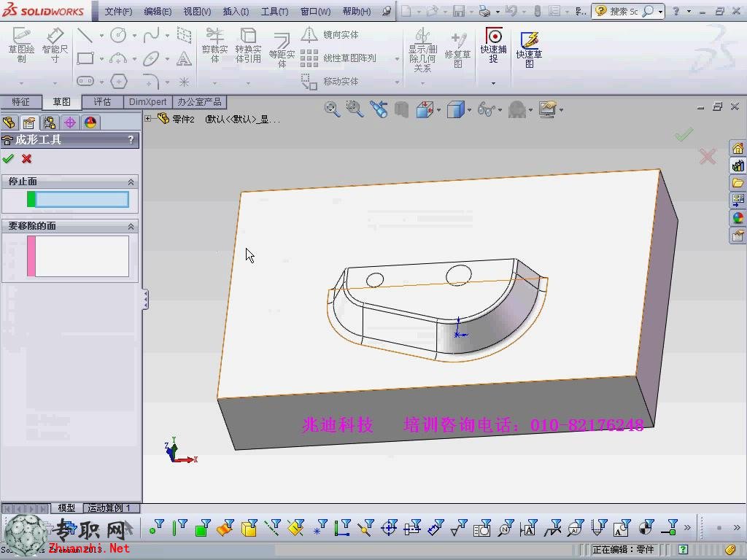The width and height of the screenshot is (747, 560).
Task: Open 编辑(E) menu
Action: coord(158,11)
